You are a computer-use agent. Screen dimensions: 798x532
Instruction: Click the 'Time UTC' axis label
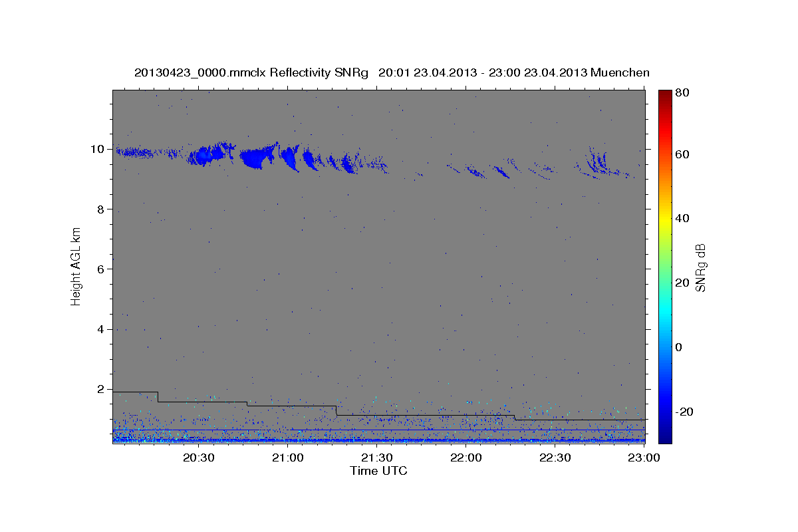click(x=378, y=471)
